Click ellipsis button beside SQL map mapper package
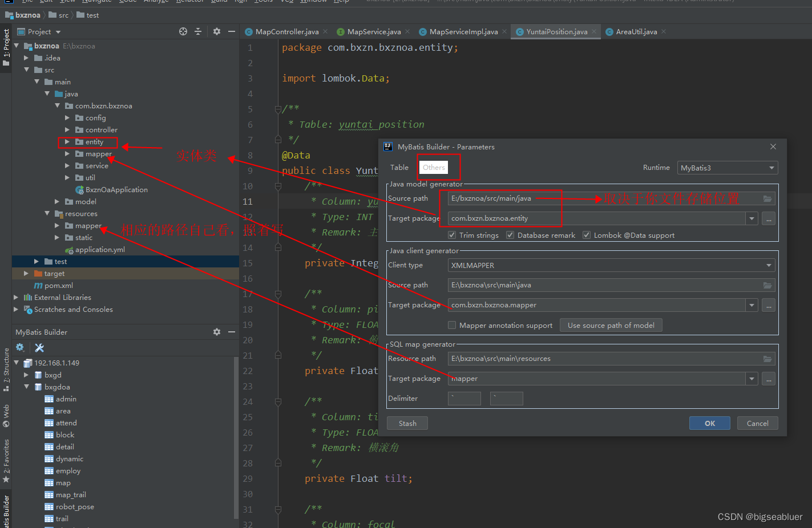 [x=769, y=379]
